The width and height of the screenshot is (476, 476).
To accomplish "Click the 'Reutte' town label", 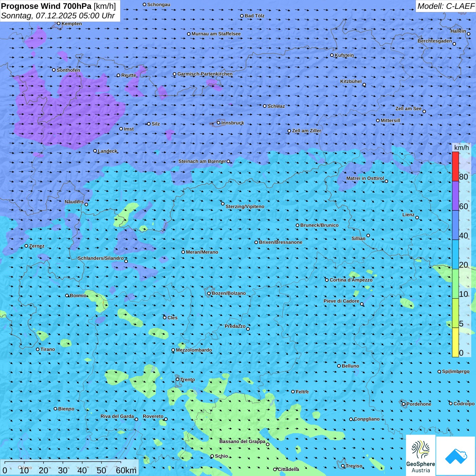I will click(x=129, y=75).
